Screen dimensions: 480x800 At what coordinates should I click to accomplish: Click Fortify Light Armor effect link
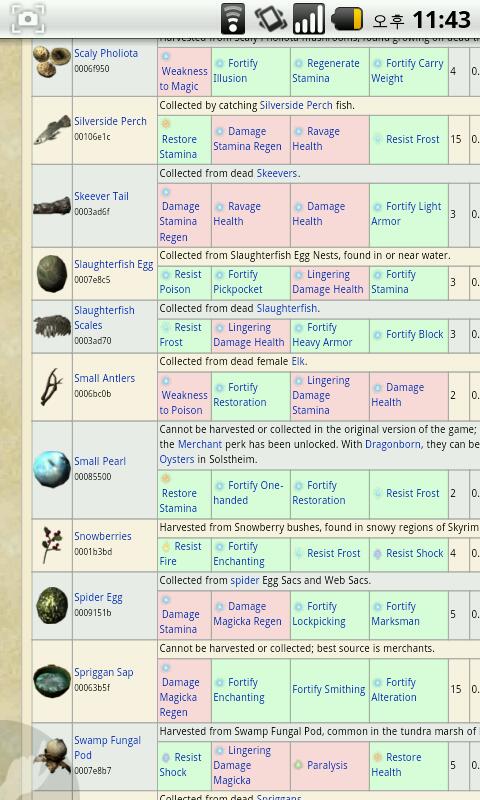tap(406, 214)
